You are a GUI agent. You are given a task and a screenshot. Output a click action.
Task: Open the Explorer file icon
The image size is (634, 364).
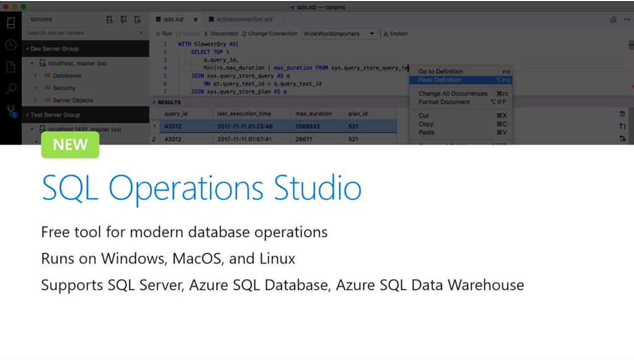[x=11, y=67]
